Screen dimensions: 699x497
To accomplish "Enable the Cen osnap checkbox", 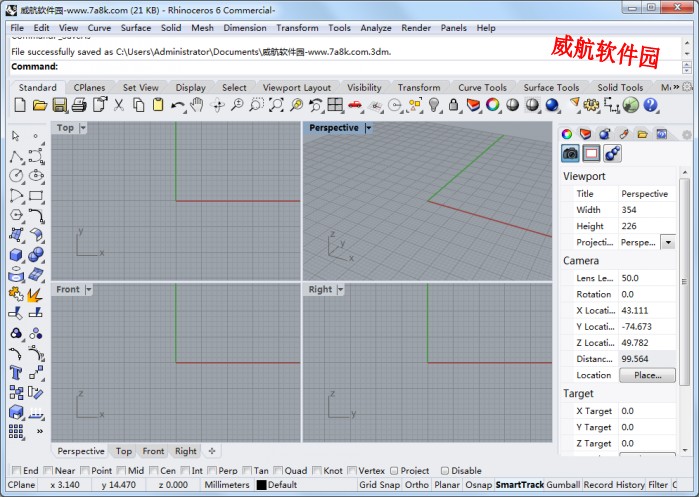I will coord(154,471).
